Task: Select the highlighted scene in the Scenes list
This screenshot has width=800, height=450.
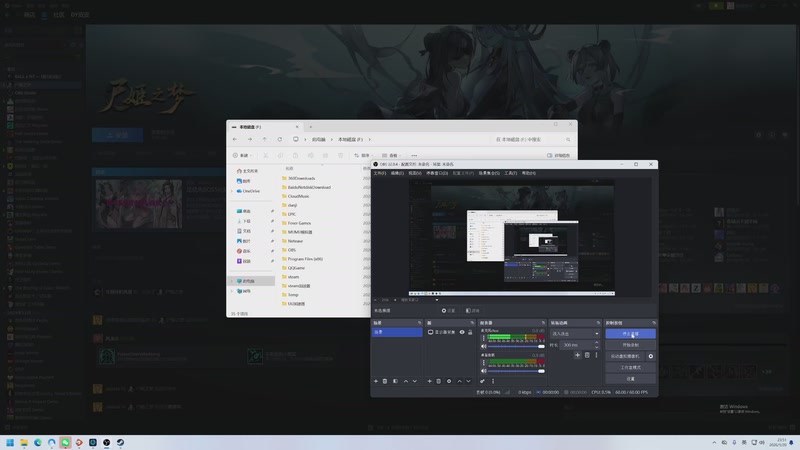Action: pos(397,332)
